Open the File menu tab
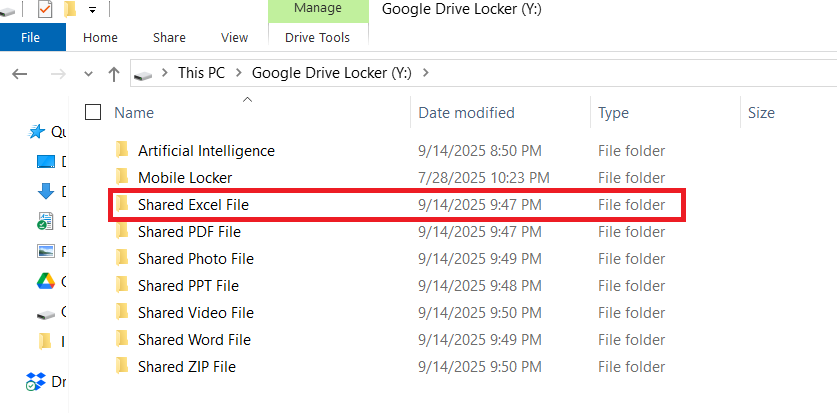Screen dimensions: 838x413 coord(31,38)
